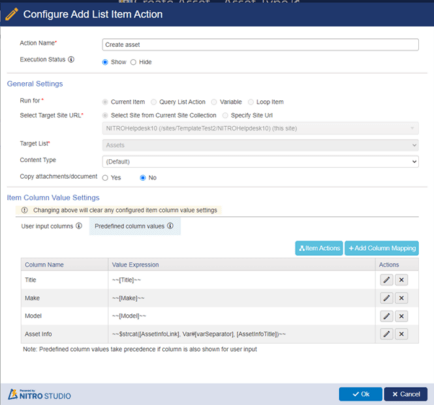Delete the Model column mapping
The width and height of the screenshot is (434, 405).
pyautogui.click(x=401, y=316)
